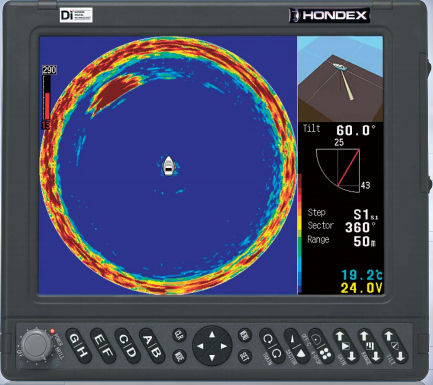Click the Range 50m value
The image size is (433, 385).
[x=364, y=241]
